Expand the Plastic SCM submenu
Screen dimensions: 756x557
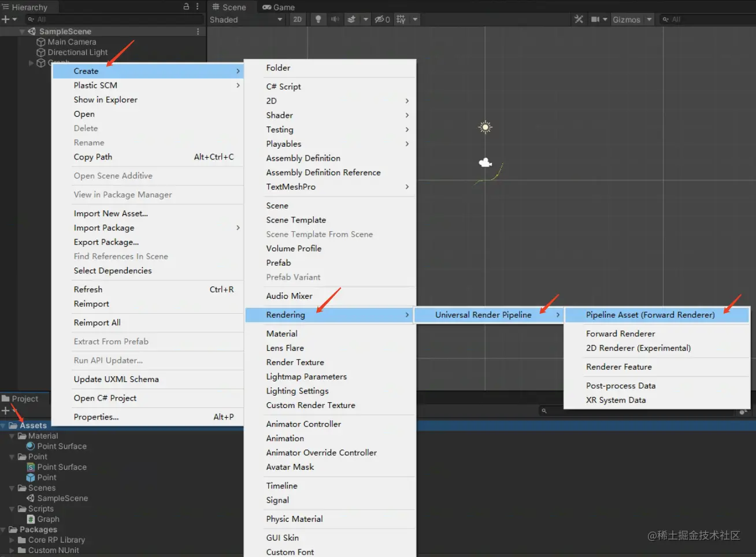tap(148, 86)
